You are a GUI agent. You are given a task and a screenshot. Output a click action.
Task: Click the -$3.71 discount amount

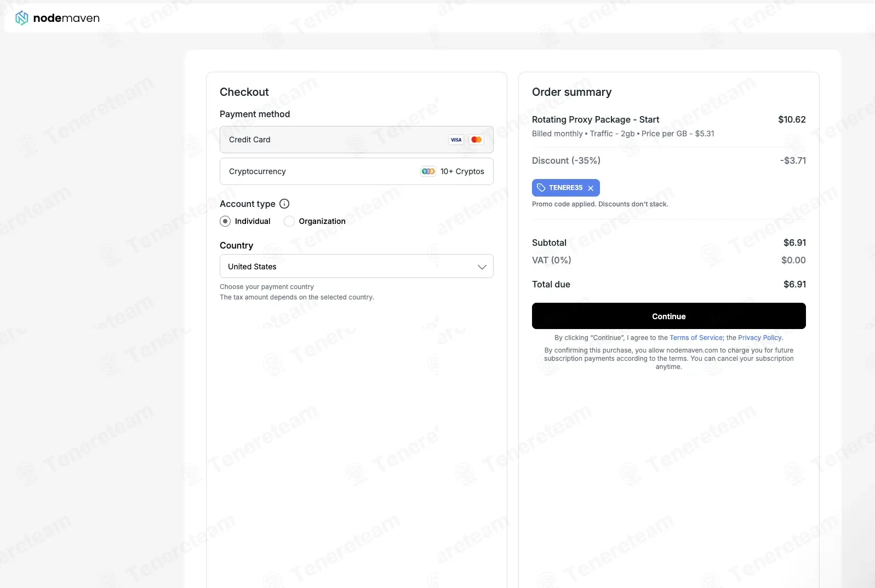point(793,160)
